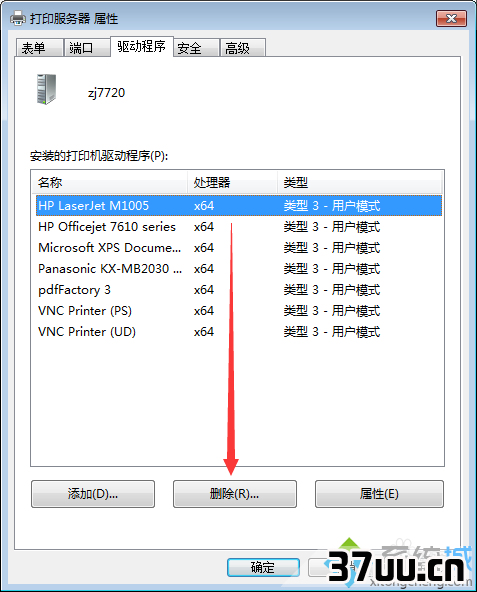Select HP LaserJet M1005 driver
477x592 pixels.
click(239, 206)
